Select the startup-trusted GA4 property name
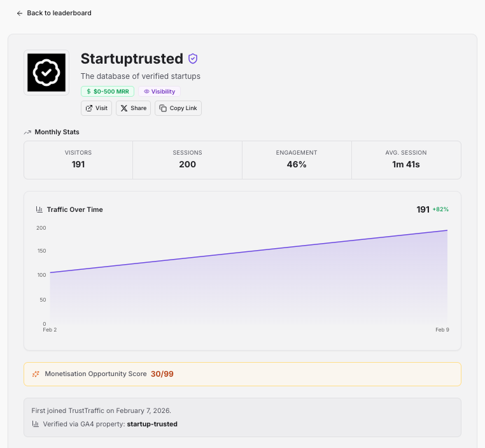Viewport: 485px width, 448px height. point(152,424)
